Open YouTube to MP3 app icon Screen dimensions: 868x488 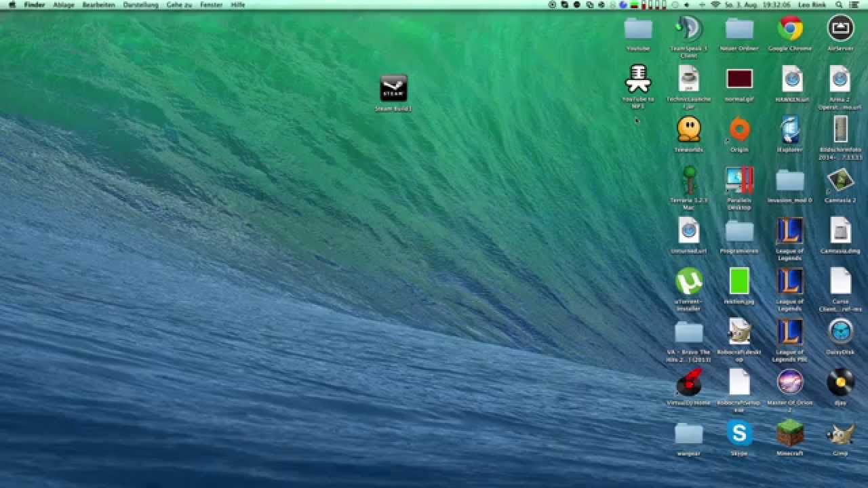tap(638, 79)
